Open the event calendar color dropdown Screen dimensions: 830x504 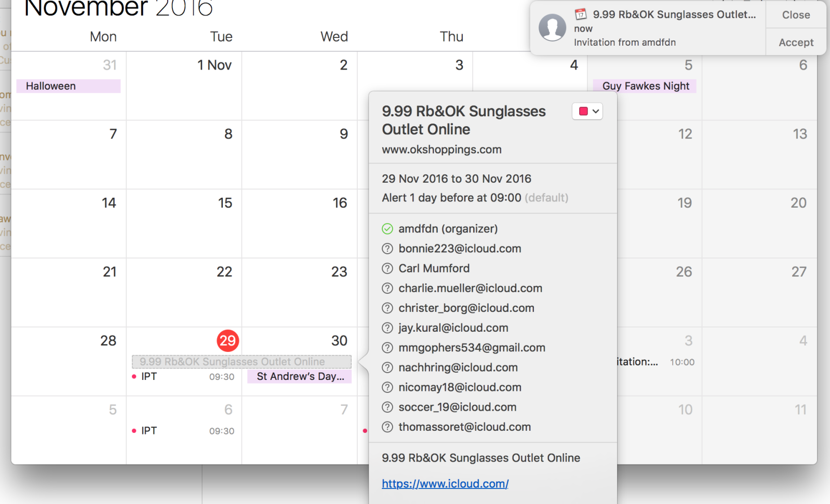coord(587,111)
